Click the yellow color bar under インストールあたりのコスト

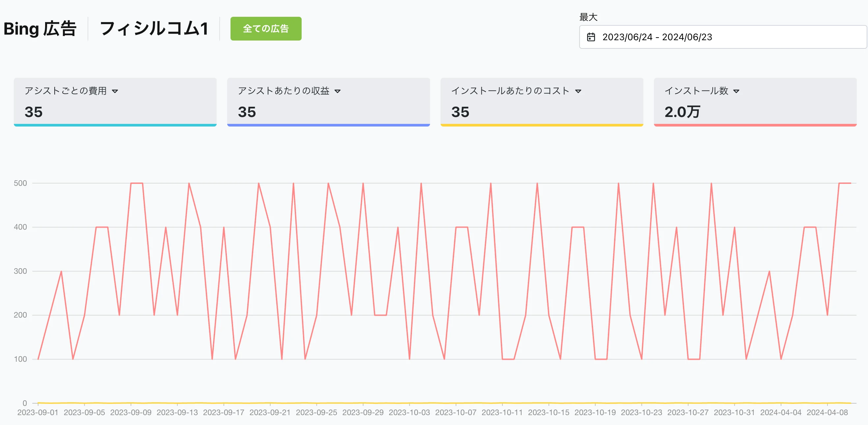click(541, 125)
